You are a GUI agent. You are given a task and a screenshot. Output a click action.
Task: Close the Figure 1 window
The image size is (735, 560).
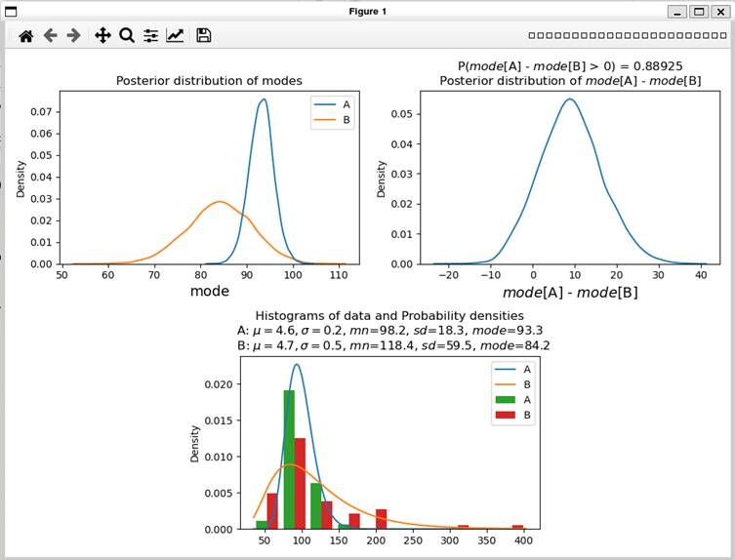pyautogui.click(x=720, y=12)
